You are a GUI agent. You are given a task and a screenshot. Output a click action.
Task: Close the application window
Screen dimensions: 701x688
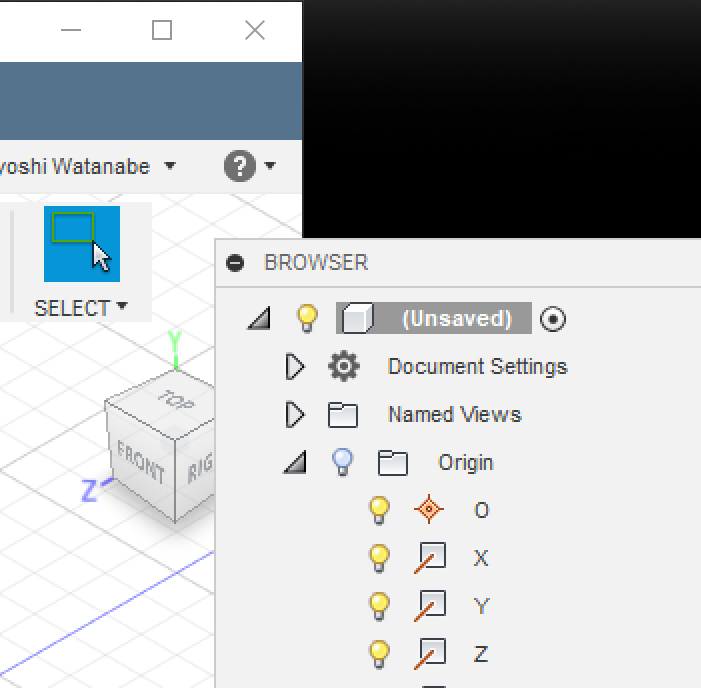point(255,30)
